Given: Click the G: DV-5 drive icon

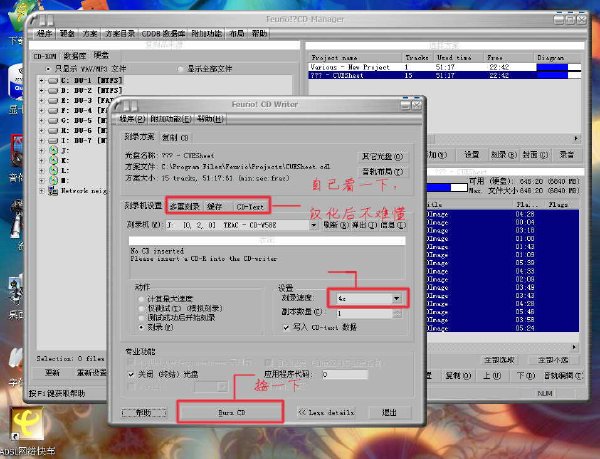Looking at the screenshot, I should (x=53, y=120).
